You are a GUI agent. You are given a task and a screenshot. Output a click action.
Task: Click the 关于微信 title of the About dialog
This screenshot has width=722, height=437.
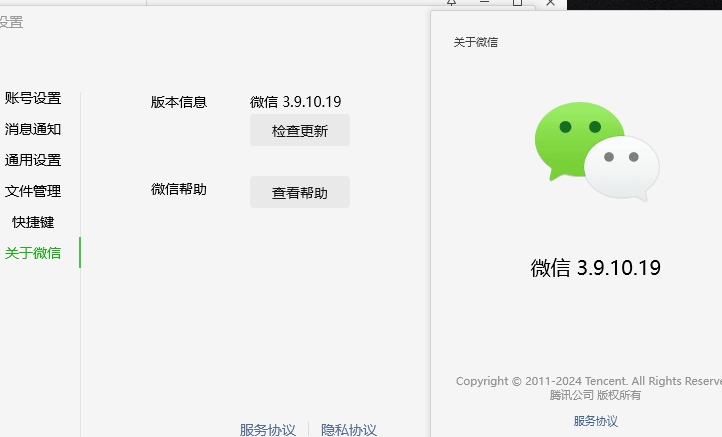(x=476, y=42)
